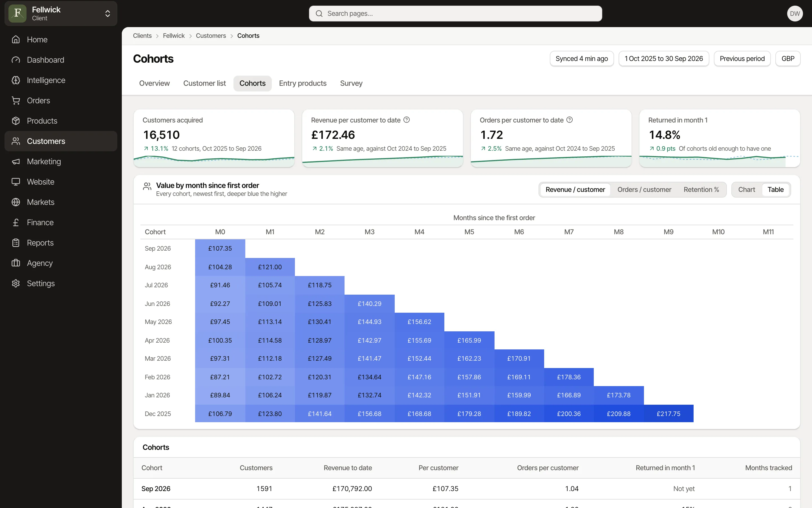Open the Survey tab
Image resolution: width=812 pixels, height=508 pixels.
pyautogui.click(x=351, y=83)
